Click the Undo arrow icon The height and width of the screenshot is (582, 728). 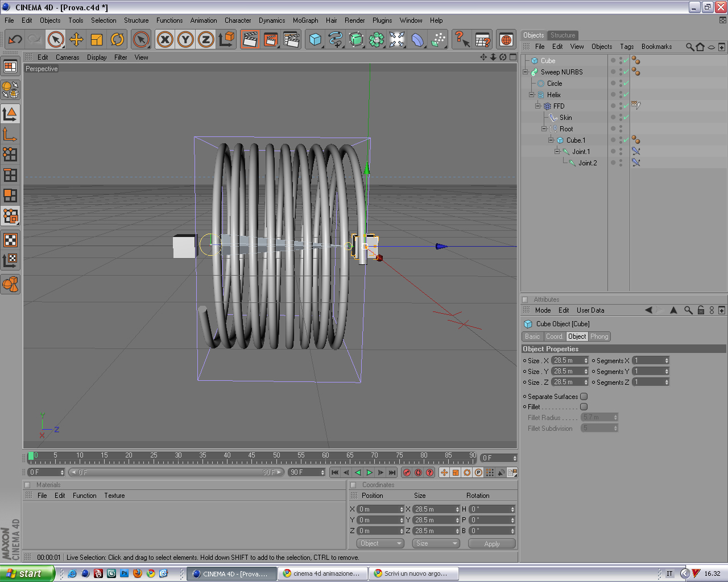15,39
